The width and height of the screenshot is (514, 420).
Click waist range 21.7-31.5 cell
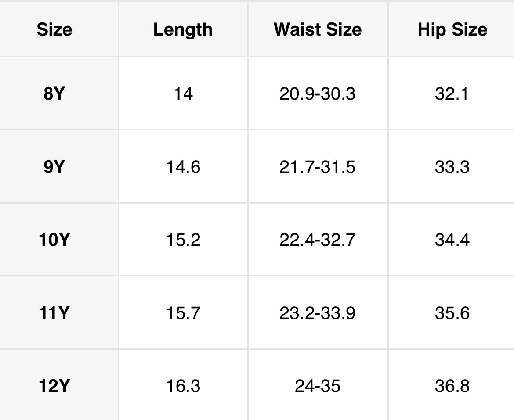(x=317, y=167)
